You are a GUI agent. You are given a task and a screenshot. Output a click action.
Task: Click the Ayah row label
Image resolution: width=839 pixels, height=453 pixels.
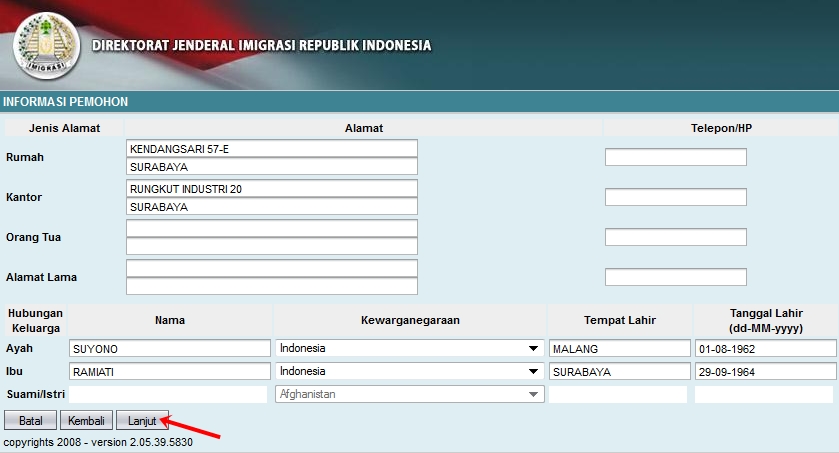click(x=19, y=348)
